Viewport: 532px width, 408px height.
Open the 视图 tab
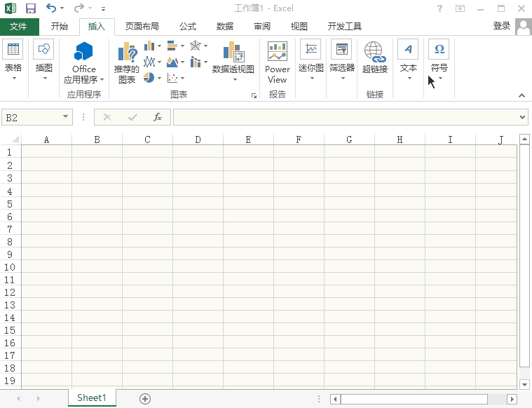(299, 27)
